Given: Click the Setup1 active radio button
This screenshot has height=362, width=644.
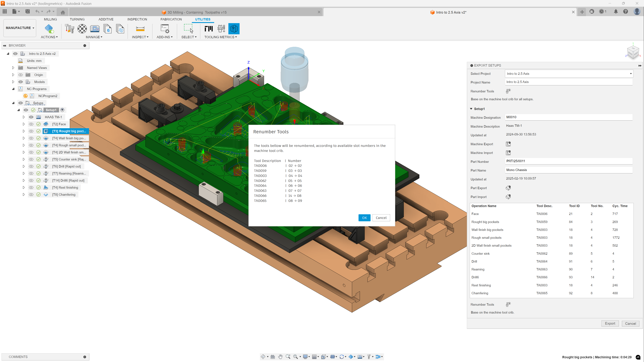Looking at the screenshot, I should tap(63, 110).
